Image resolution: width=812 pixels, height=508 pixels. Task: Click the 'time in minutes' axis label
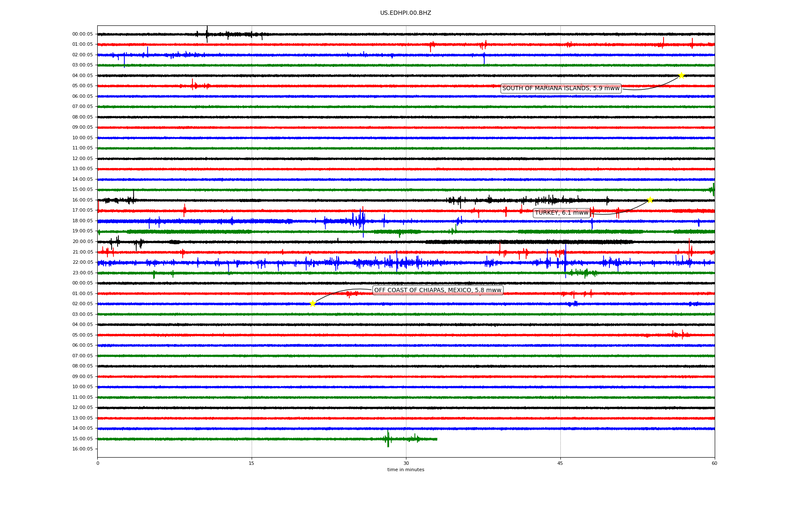tap(406, 470)
